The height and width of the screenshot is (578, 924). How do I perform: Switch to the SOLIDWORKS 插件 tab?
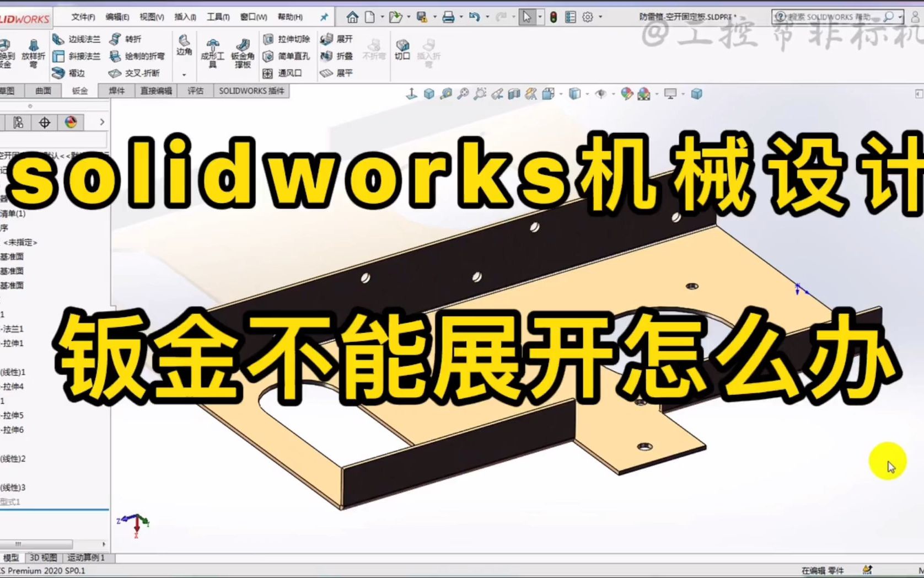pyautogui.click(x=251, y=91)
